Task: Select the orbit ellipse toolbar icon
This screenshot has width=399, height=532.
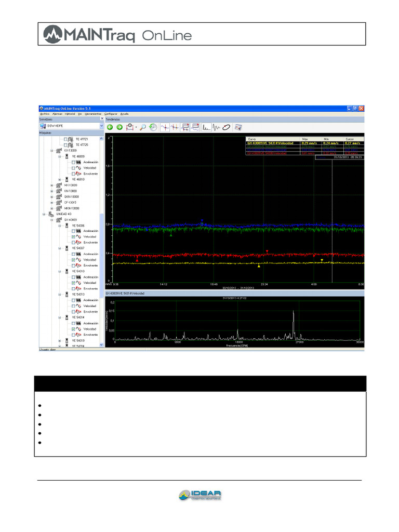Action: click(227, 127)
